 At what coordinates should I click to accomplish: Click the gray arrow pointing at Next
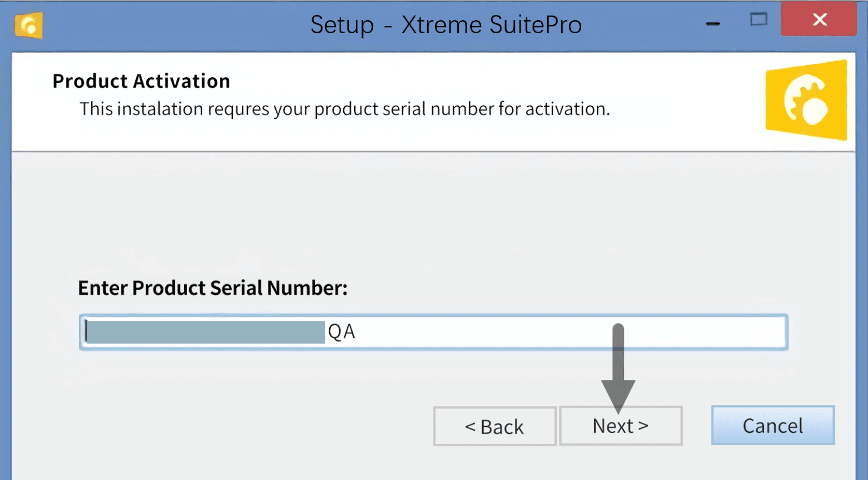(618, 368)
